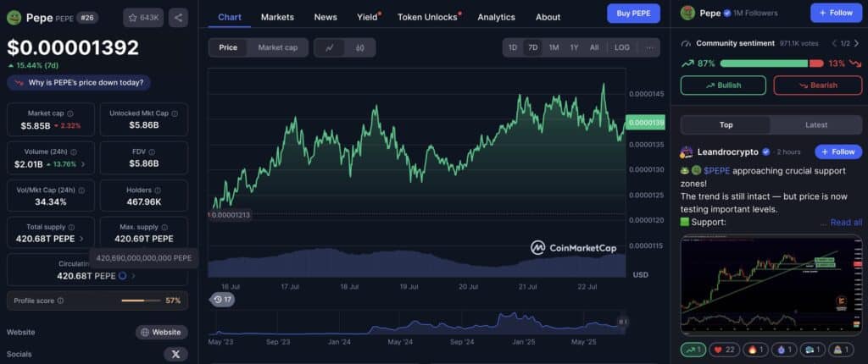Go to previous sentiment page arrow
The width and height of the screenshot is (868, 364).
[x=834, y=43]
